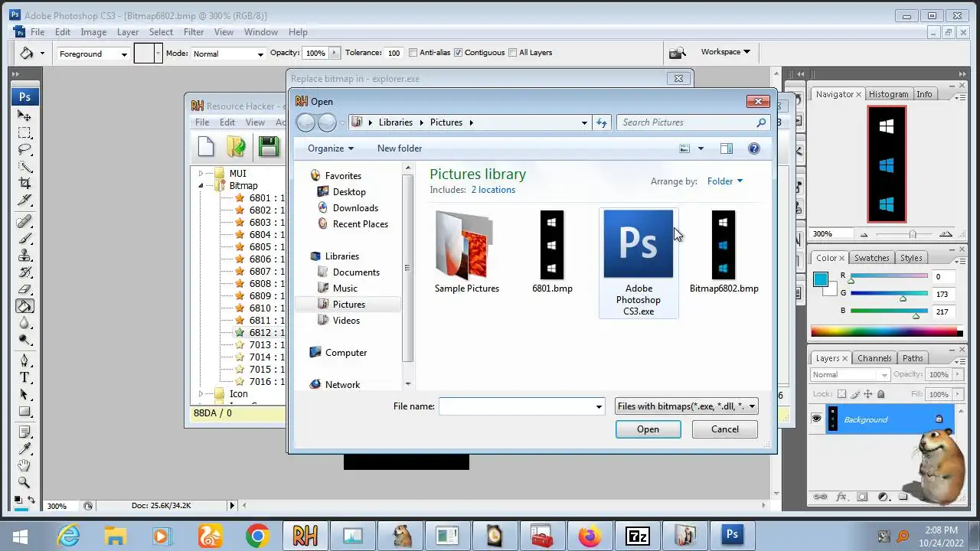Select the Lasso tool

point(24,150)
